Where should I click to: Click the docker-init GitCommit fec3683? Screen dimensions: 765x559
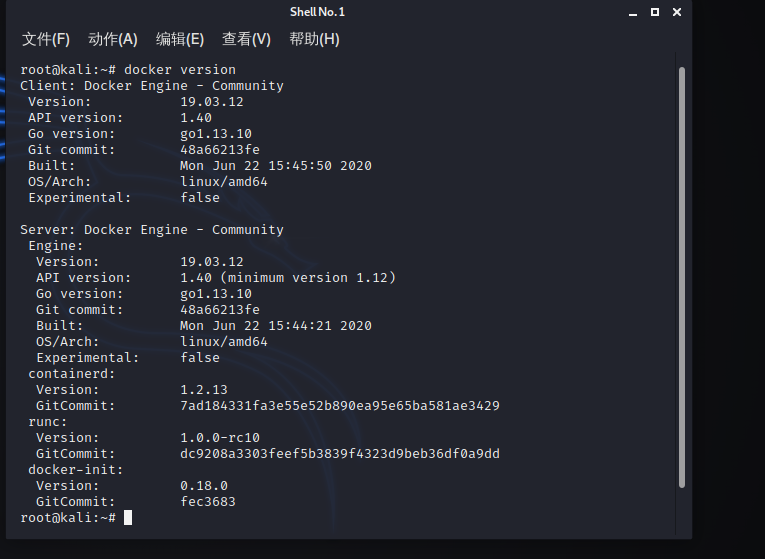click(x=208, y=502)
